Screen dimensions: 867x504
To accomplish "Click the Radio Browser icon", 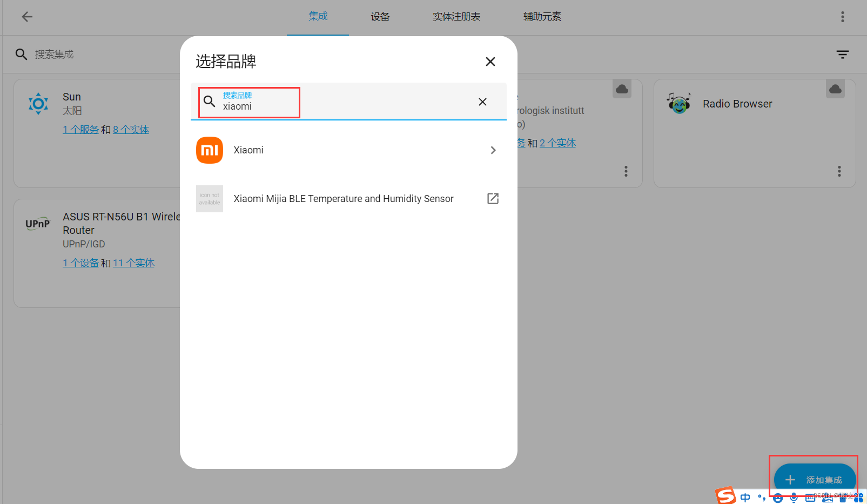I will (x=679, y=103).
